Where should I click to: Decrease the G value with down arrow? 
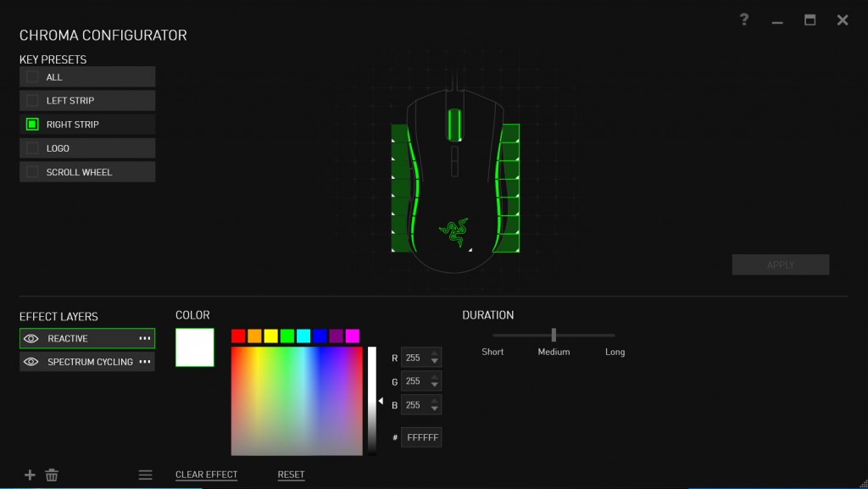click(x=435, y=385)
